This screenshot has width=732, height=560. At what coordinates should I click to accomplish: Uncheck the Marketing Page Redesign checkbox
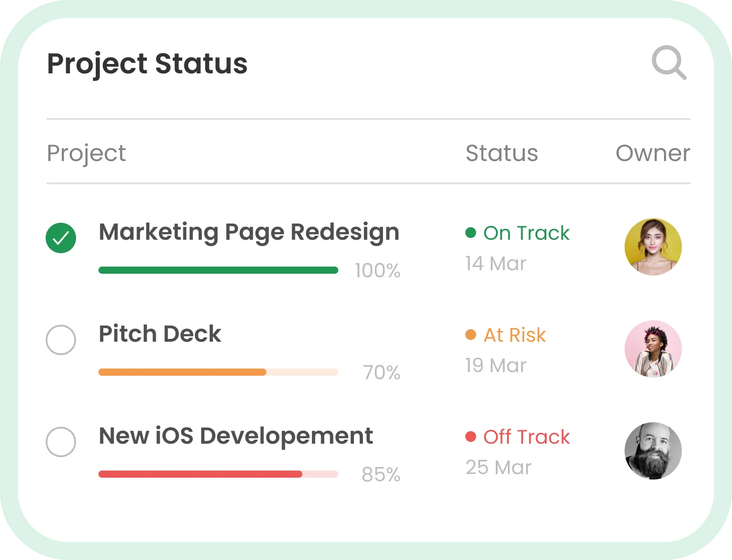coord(61,238)
